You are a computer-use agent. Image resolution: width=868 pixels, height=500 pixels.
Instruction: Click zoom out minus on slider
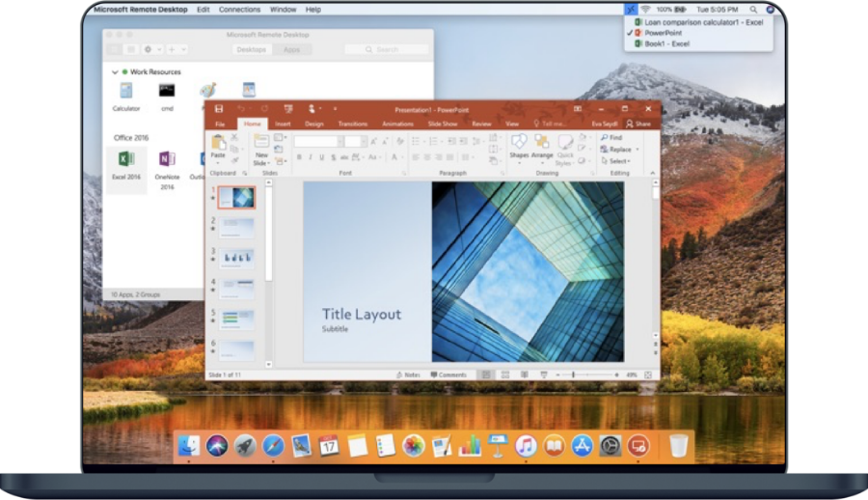tap(558, 375)
